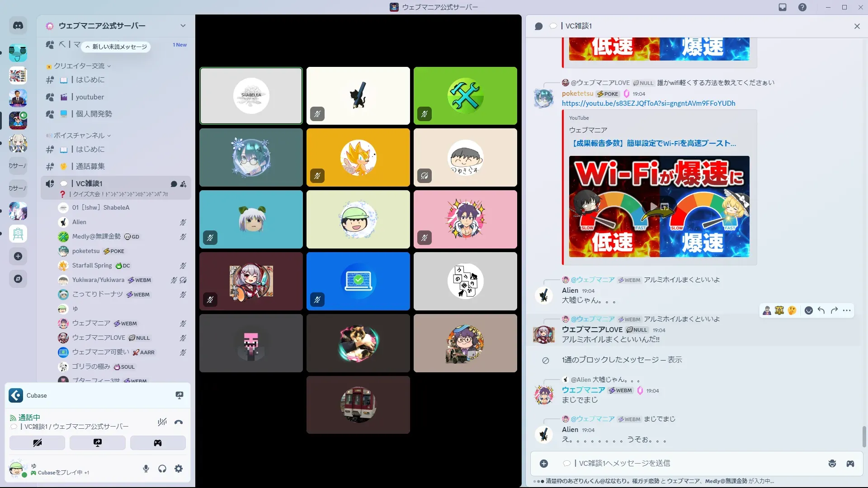
Task: Start an activity with the gamepad button
Action: pos(157,443)
